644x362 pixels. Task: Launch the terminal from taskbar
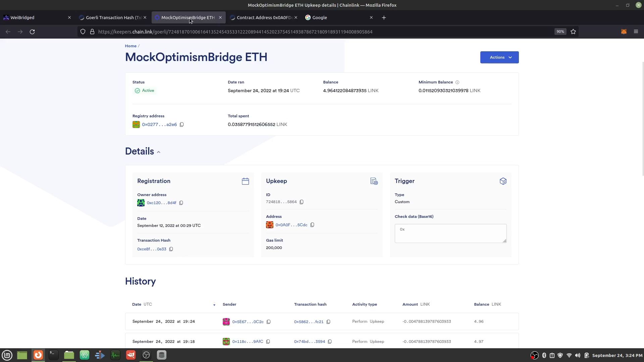53,355
